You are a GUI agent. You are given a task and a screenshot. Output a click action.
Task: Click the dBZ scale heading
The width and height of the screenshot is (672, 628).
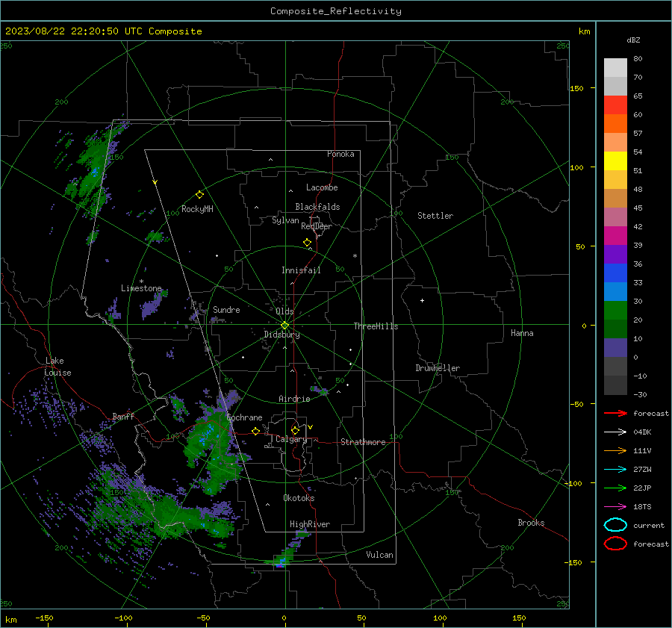[x=633, y=40]
